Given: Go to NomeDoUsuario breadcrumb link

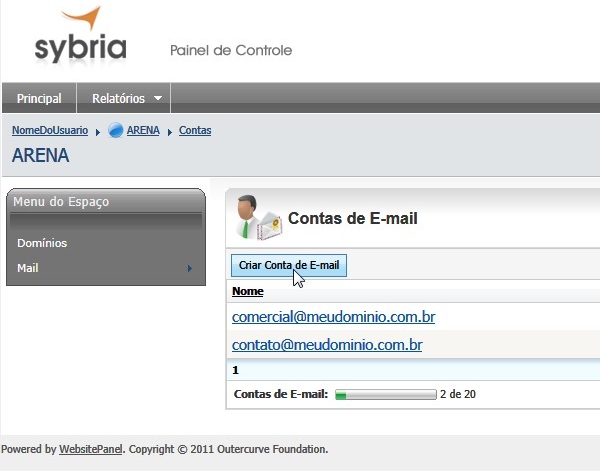Looking at the screenshot, I should tap(50, 131).
